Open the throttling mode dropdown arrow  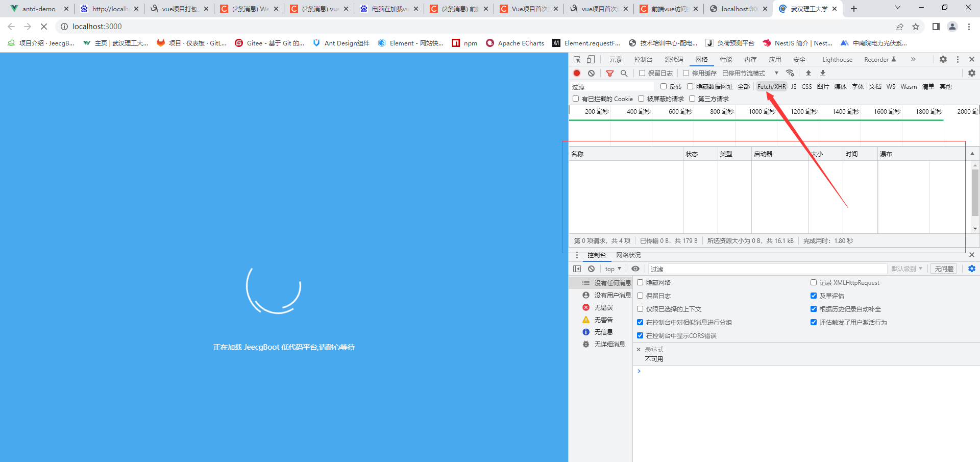776,73
